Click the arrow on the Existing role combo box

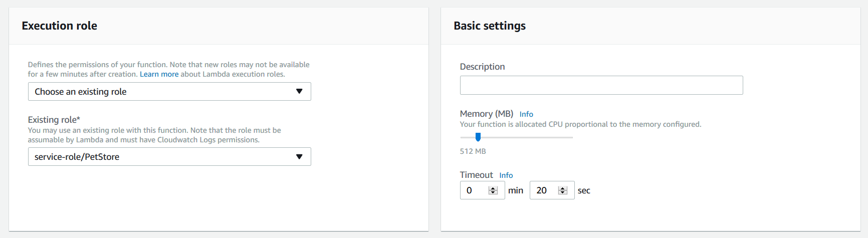tap(299, 157)
